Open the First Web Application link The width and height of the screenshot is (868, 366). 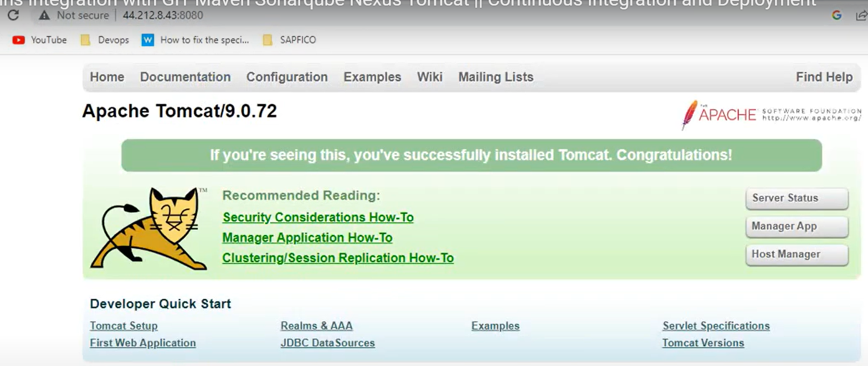(x=143, y=343)
